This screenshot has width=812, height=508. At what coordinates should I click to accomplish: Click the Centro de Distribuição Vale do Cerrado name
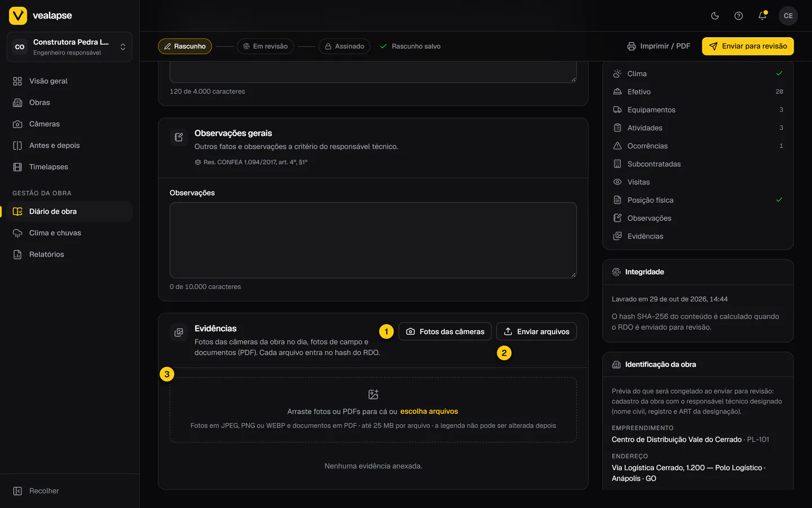coord(677,440)
